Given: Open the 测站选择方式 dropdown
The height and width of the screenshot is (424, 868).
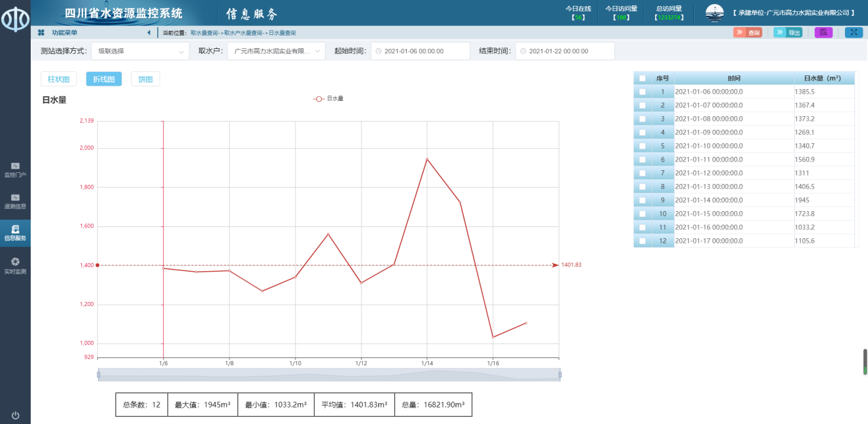Looking at the screenshot, I should coord(140,51).
